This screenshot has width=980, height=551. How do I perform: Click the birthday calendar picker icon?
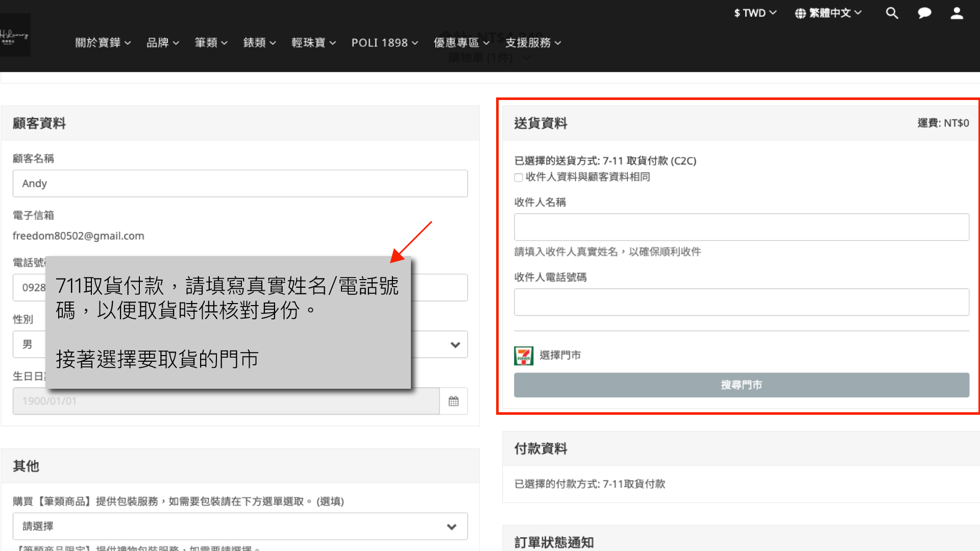pos(453,401)
